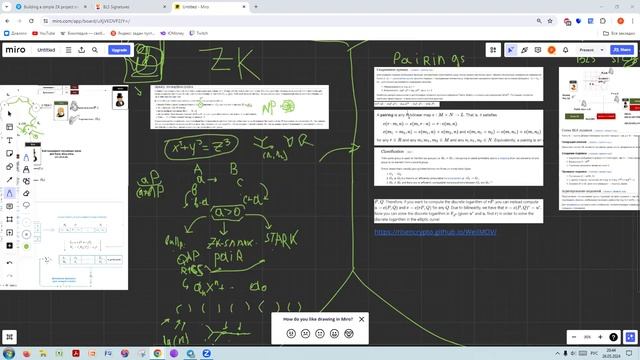Choose the pen brush in drawing submenu
The height and width of the screenshot is (360, 640).
point(27,158)
